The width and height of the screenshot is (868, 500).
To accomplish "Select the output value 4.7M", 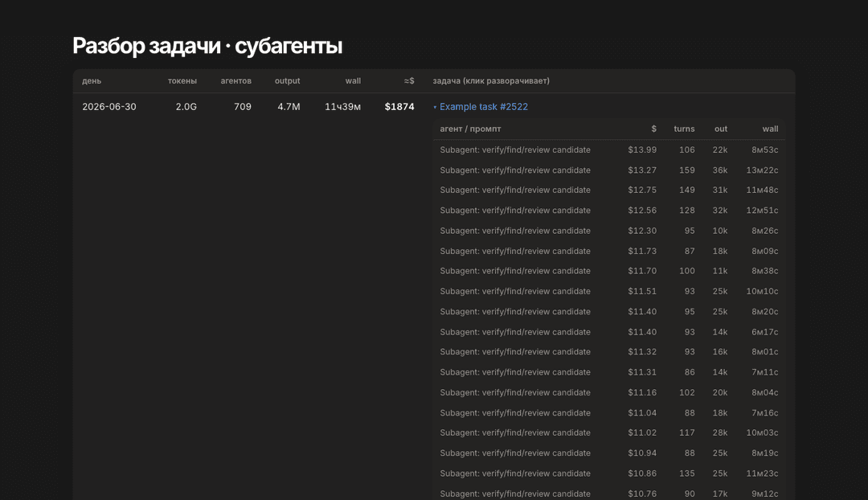I will click(x=289, y=107).
